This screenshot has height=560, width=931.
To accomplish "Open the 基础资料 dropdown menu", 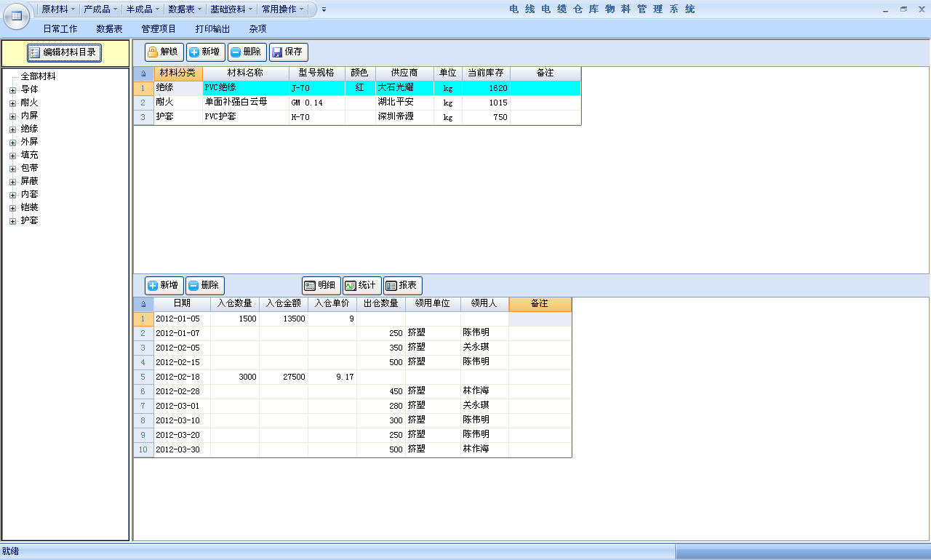I will pos(231,9).
